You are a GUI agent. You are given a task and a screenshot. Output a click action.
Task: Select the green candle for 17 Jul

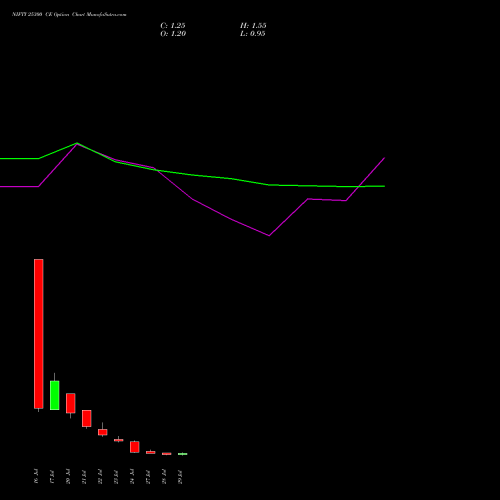pyautogui.click(x=55, y=395)
